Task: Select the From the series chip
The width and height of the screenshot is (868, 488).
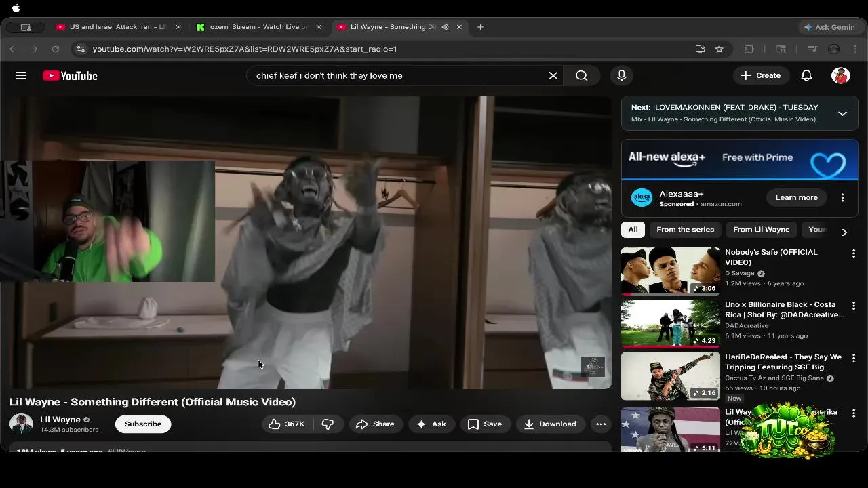Action: pyautogui.click(x=685, y=229)
